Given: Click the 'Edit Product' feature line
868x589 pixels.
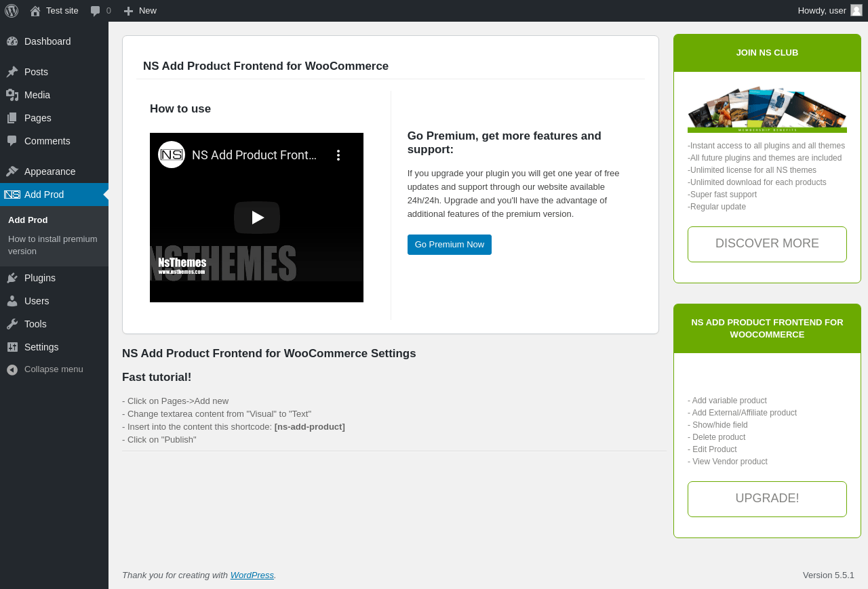Looking at the screenshot, I should click(712, 449).
